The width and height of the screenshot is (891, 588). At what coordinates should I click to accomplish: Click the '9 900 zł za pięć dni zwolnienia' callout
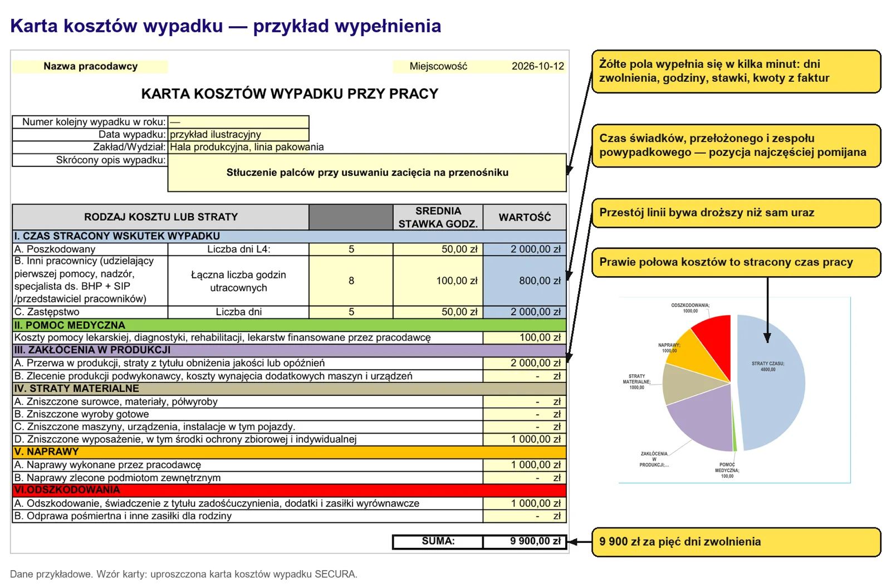(736, 542)
